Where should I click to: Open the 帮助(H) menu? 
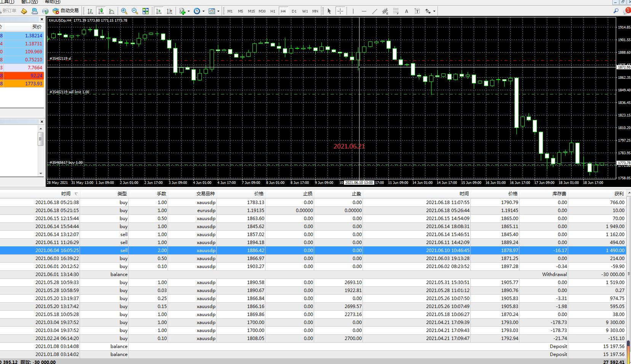(x=53, y=2)
